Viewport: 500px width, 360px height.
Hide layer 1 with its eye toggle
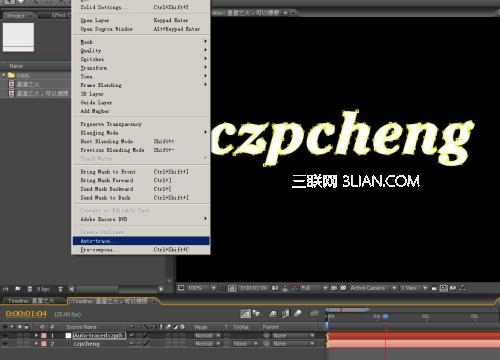tap(5, 335)
